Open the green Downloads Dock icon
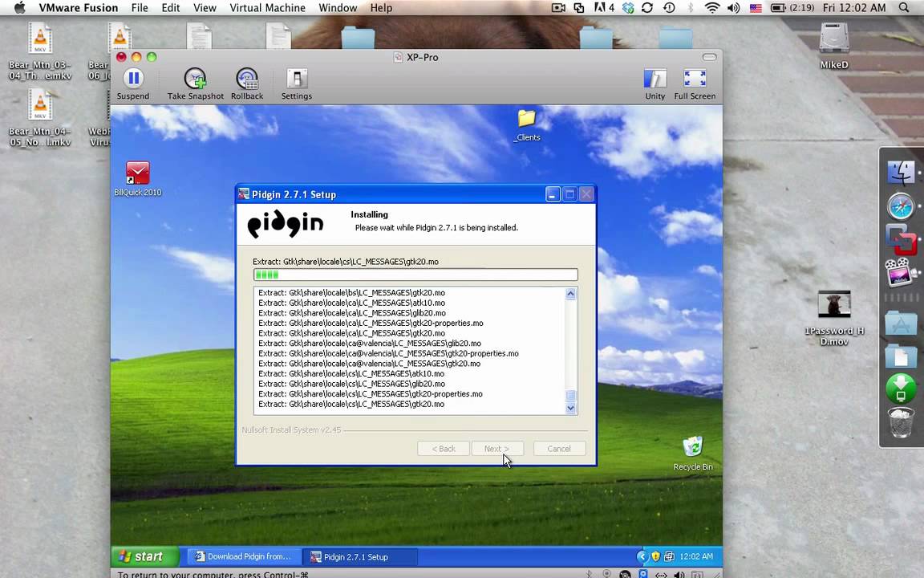 point(901,389)
